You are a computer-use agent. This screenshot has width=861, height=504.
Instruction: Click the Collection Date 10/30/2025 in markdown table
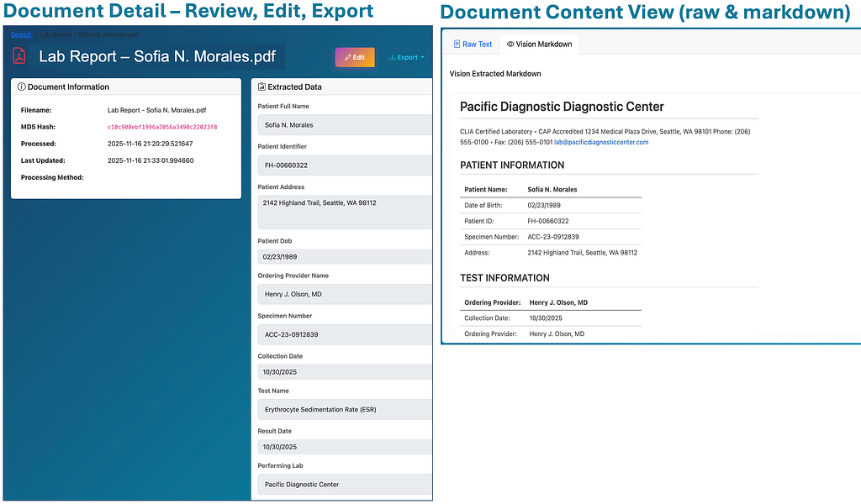point(546,318)
